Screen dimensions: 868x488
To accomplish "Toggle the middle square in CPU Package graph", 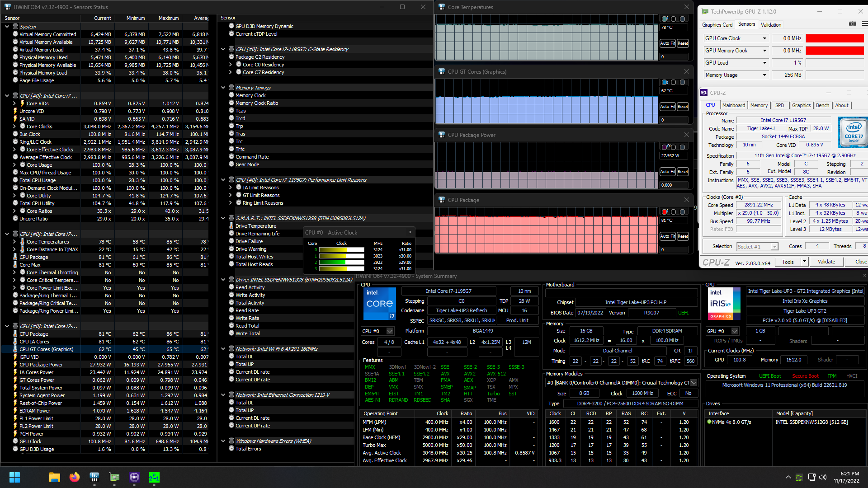I will coord(674,212).
